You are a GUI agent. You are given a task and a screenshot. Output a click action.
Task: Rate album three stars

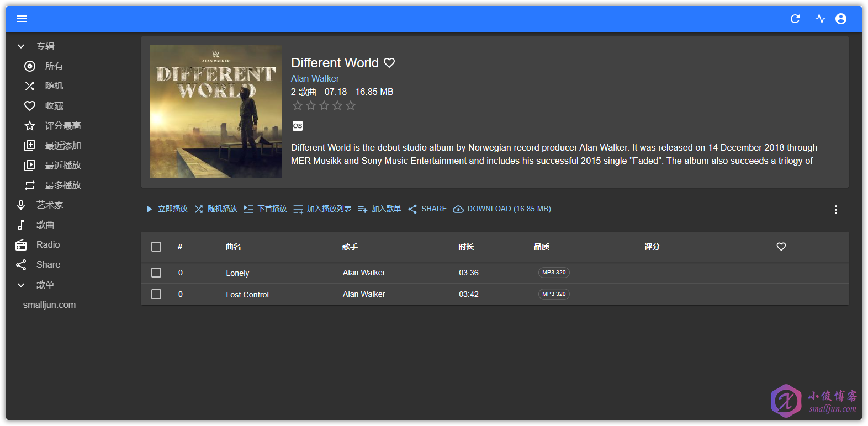pyautogui.click(x=324, y=105)
